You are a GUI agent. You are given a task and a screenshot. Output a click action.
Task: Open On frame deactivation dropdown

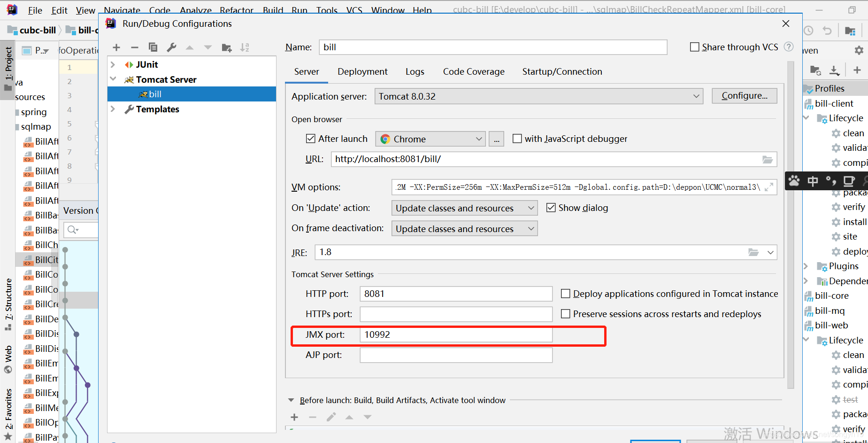click(464, 229)
